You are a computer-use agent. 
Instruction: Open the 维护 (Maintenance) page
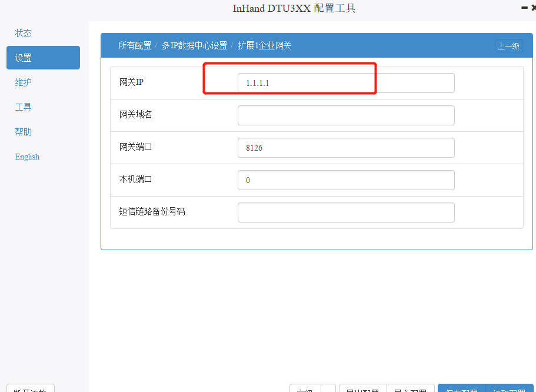point(23,82)
